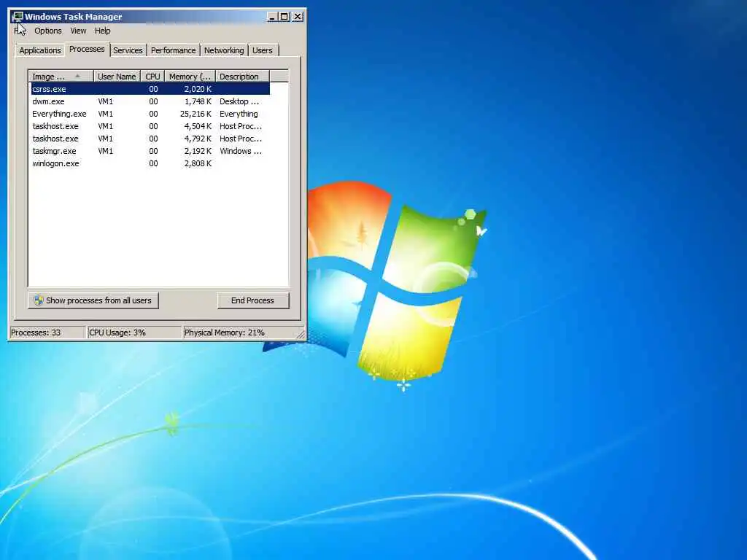
Task: Click the Physical Memory: 21% status entry
Action: [241, 332]
